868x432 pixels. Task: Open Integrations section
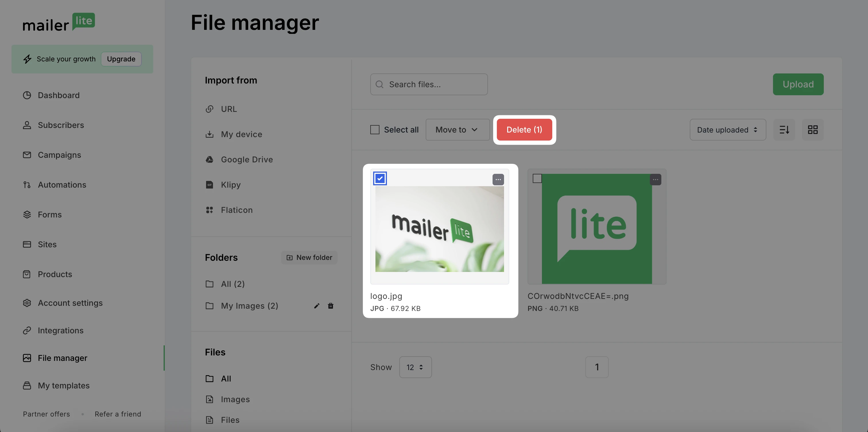(x=61, y=331)
